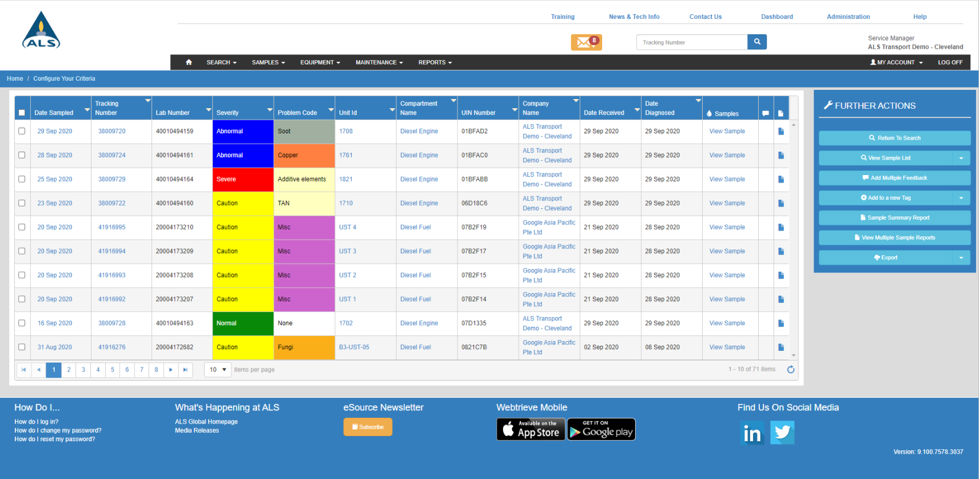Click the red Severe severity cell
The image size is (980, 479).
coord(242,179)
